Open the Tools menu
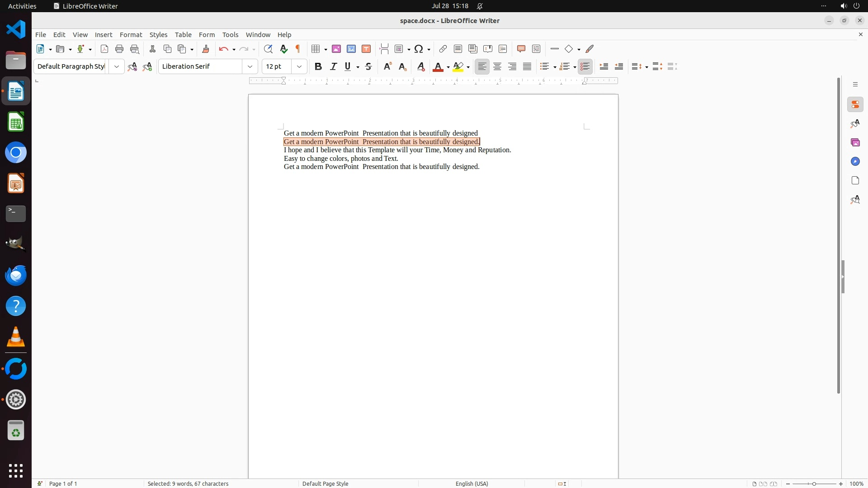Viewport: 868px width, 488px height. pos(230,34)
